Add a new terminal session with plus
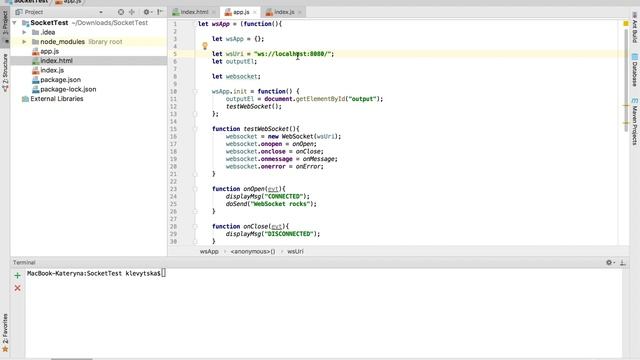 coord(18,276)
